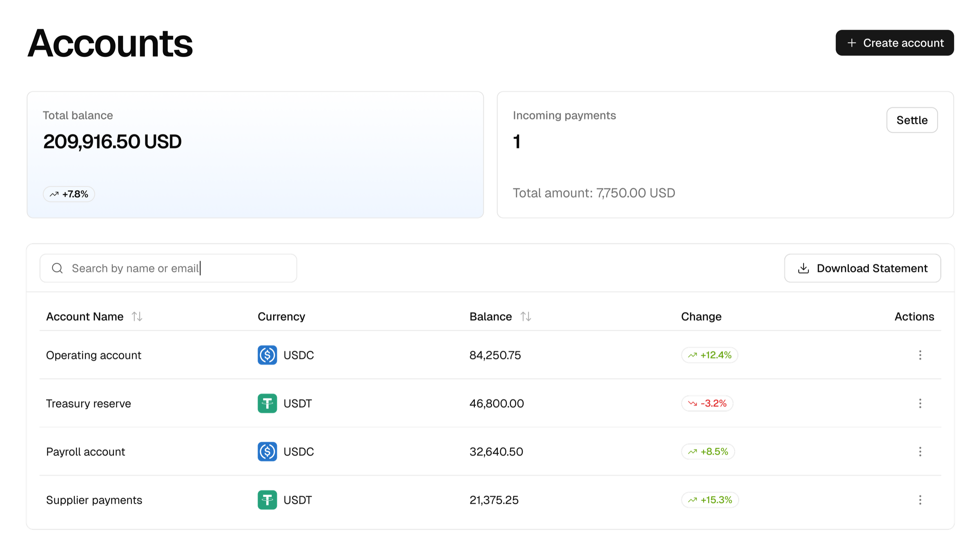Sort by Account Name arrows
Image resolution: width=980 pixels, height=557 pixels.
click(x=137, y=316)
